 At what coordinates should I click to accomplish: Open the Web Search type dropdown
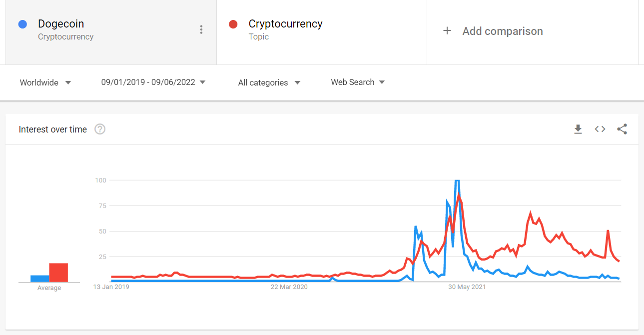click(358, 82)
